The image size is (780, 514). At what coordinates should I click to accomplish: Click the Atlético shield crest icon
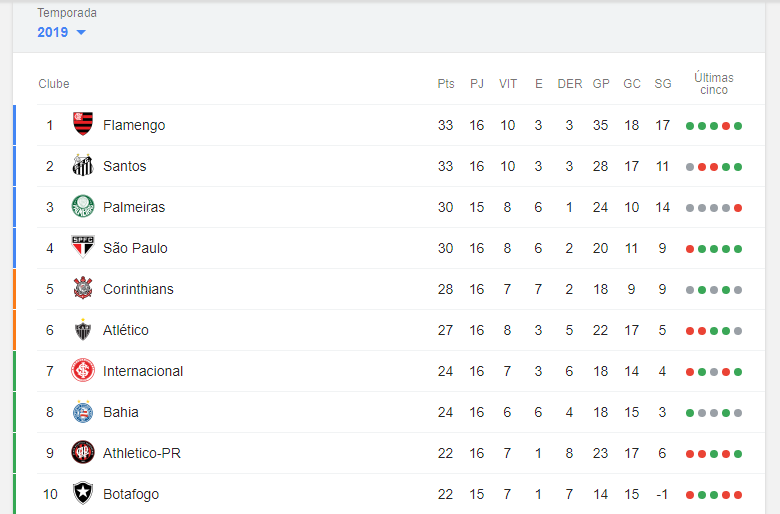click(x=83, y=329)
